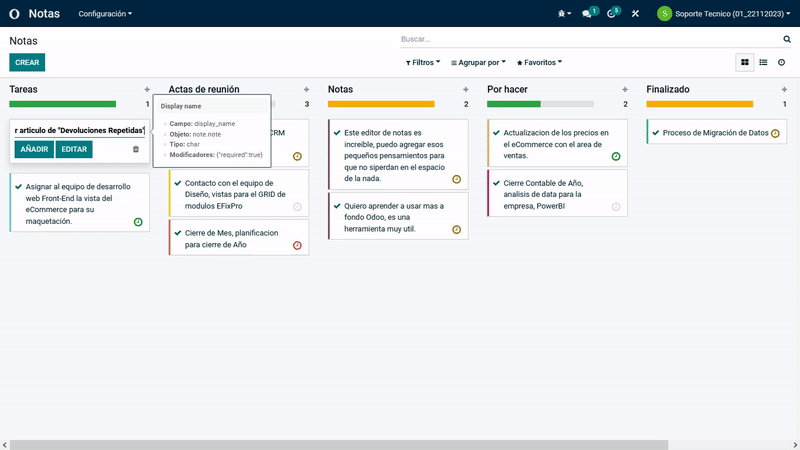Viewport: 800px width, 450px height.
Task: Open the Favoritos dropdown
Action: (539, 62)
